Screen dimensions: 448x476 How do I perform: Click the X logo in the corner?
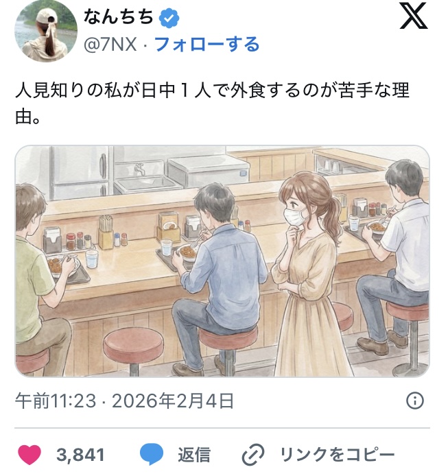(x=414, y=16)
